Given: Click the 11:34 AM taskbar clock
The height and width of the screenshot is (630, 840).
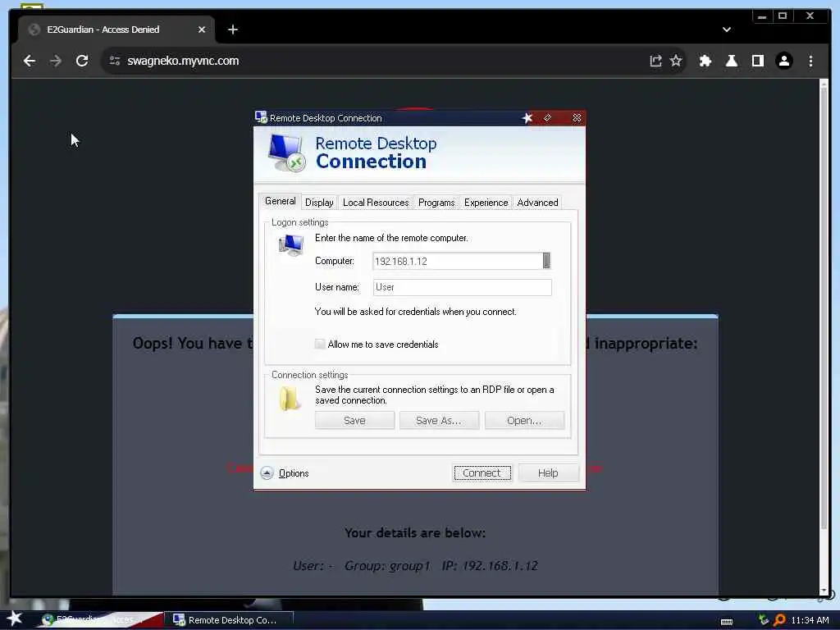Looking at the screenshot, I should (x=810, y=620).
